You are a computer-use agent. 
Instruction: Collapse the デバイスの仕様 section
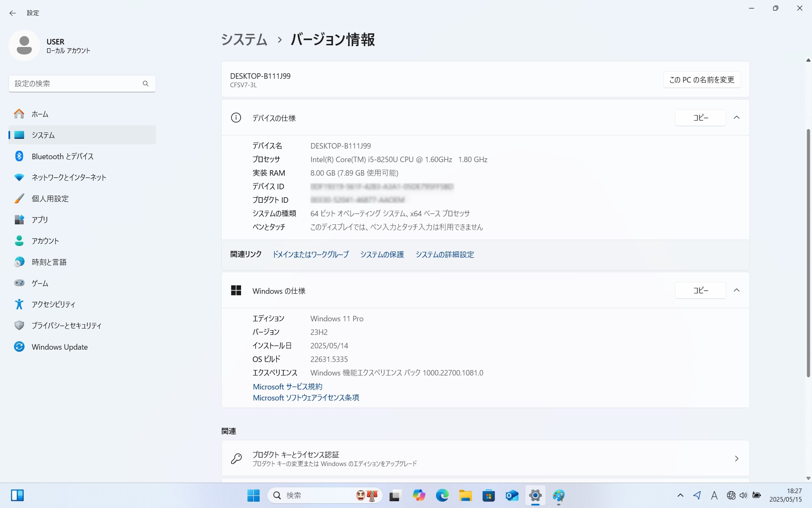tap(736, 118)
